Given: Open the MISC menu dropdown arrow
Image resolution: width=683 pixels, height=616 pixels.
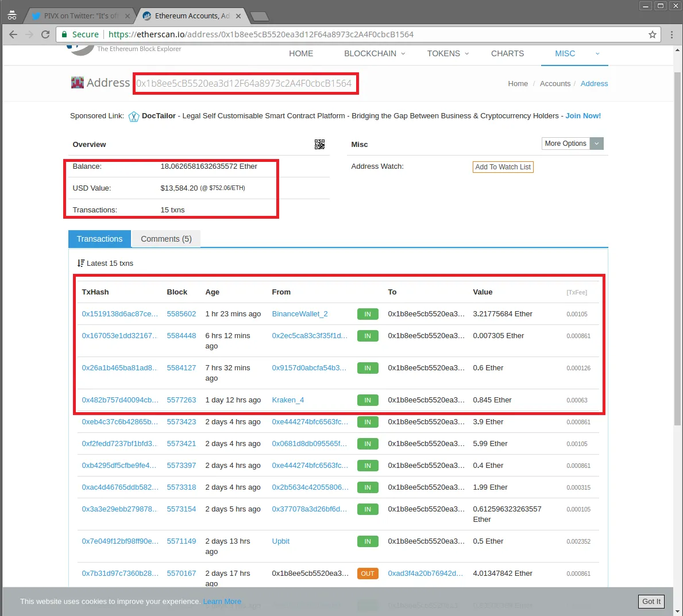Looking at the screenshot, I should [x=597, y=53].
